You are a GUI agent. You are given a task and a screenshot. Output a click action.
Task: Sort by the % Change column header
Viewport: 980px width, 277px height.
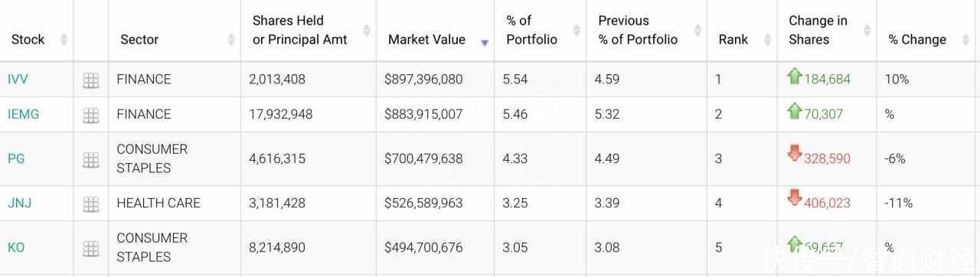pos(917,39)
